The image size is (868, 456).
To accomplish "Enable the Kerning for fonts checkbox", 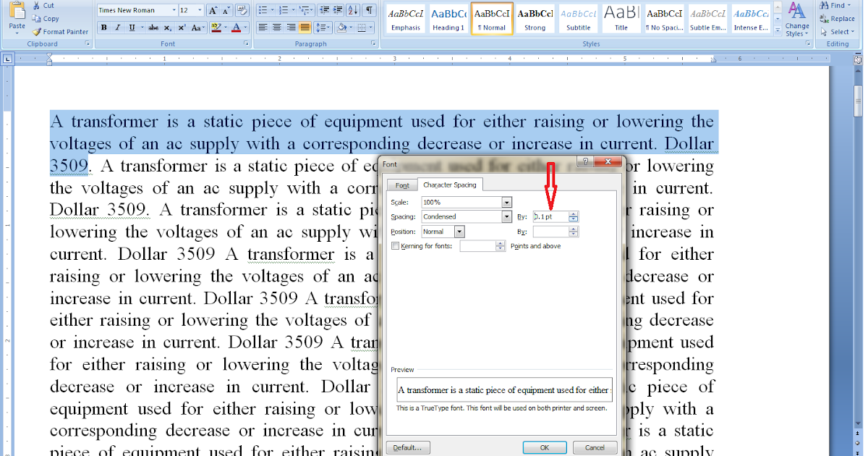I will click(395, 245).
